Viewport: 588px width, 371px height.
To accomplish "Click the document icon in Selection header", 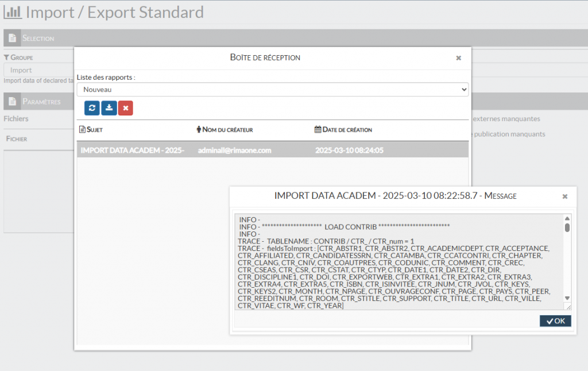I will (12, 38).
